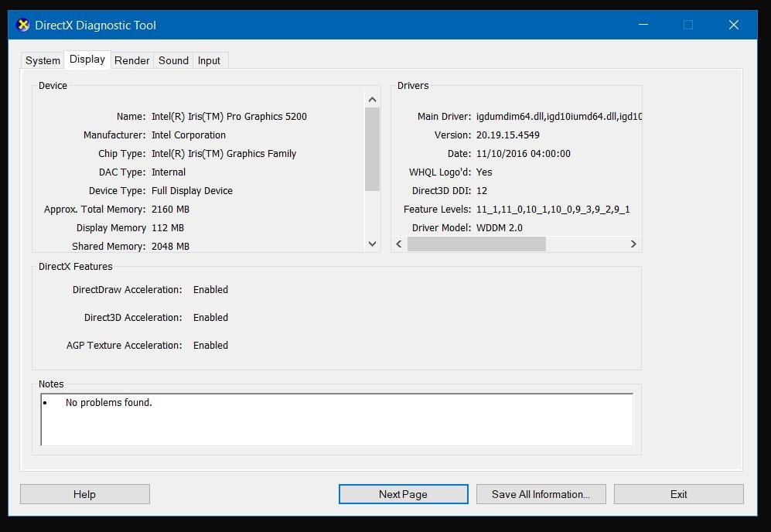This screenshot has height=532, width=771.
Task: Click the Direct3D DDI value '12'
Action: point(481,191)
